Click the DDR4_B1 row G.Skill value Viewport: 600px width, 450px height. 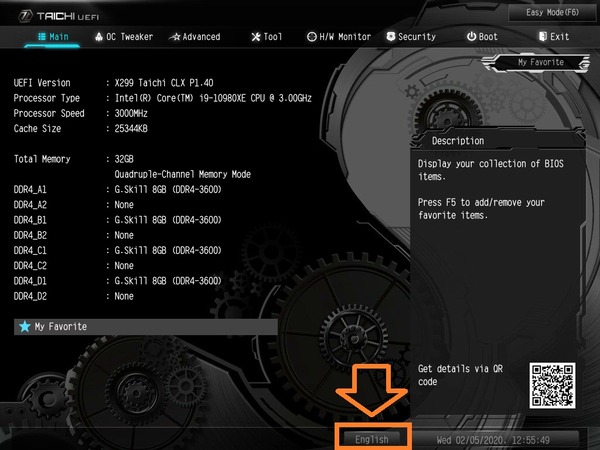168,220
